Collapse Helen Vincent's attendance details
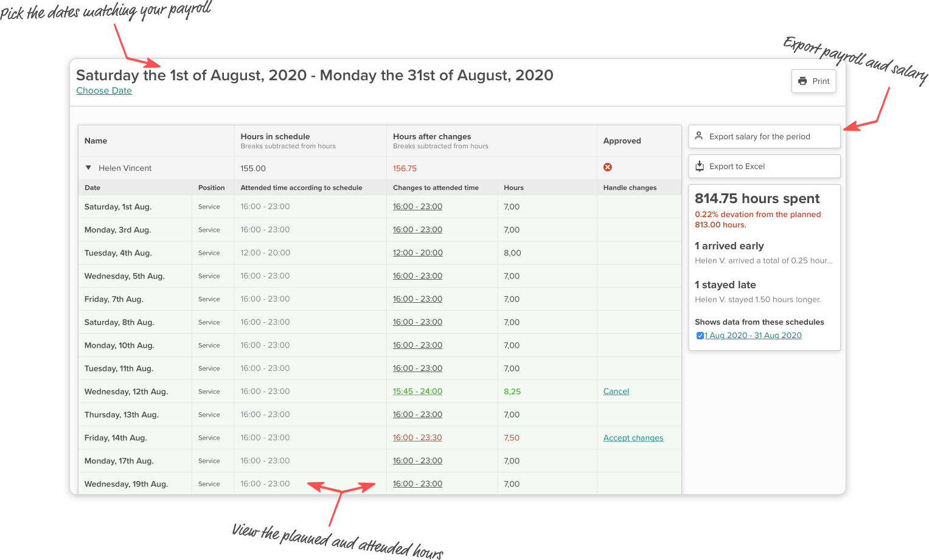The height and width of the screenshot is (560, 929). coord(88,167)
